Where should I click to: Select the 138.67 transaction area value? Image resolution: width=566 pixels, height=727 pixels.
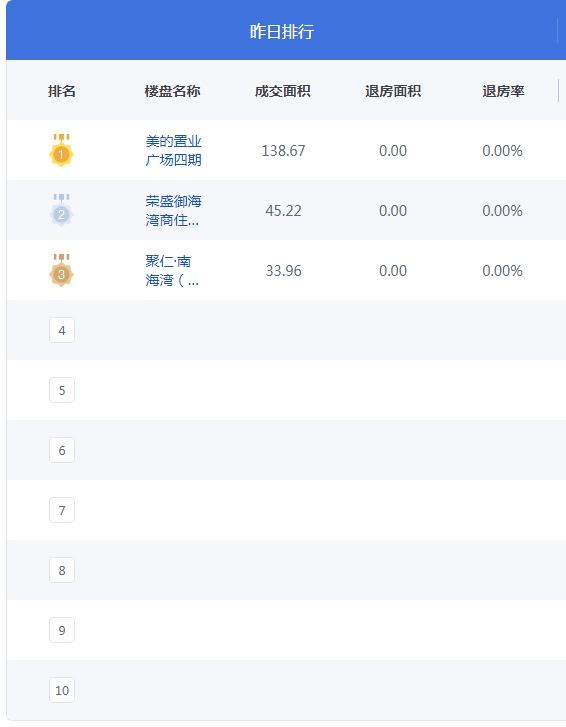tap(283, 151)
